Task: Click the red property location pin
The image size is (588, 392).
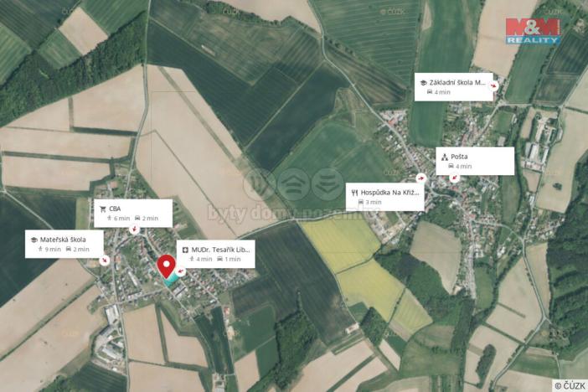Action: [166, 266]
